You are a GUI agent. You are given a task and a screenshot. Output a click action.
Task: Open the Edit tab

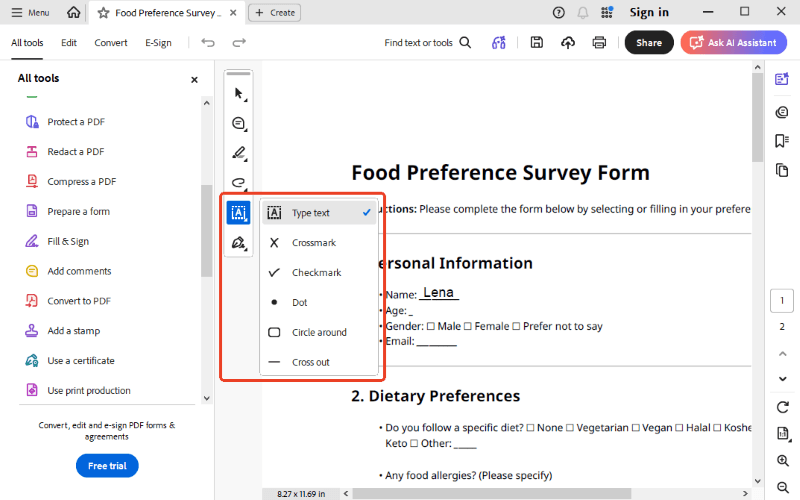coord(69,43)
